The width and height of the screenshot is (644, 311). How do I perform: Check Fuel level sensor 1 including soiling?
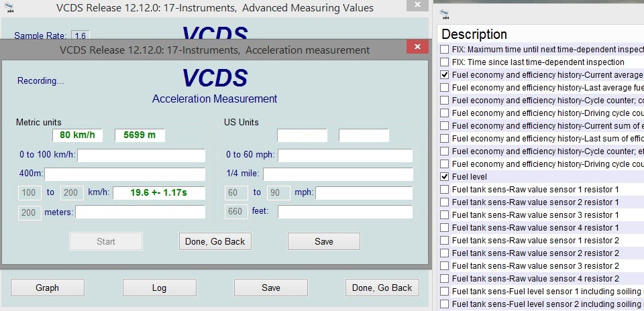444,292
